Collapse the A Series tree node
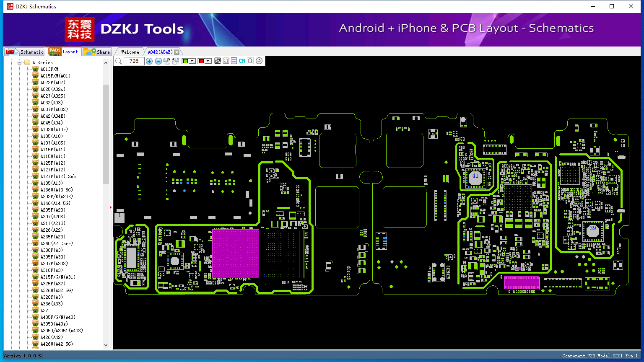The height and width of the screenshot is (362, 644). click(19, 62)
